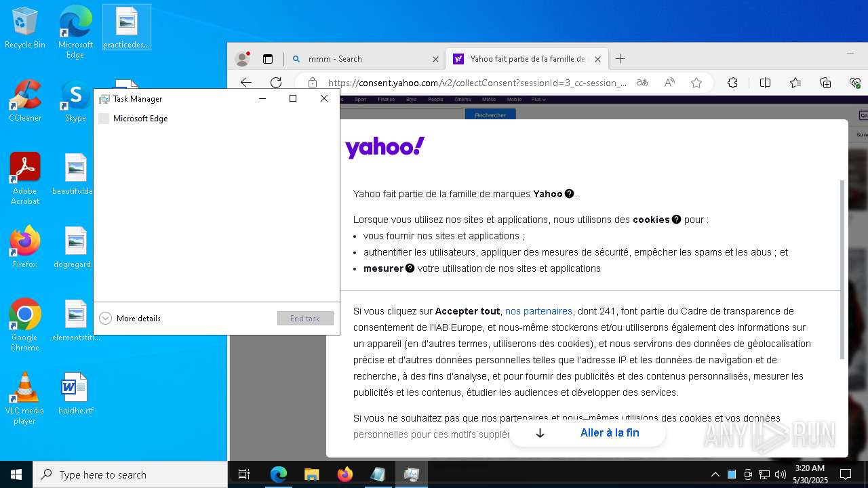Select the Microsoft Edge desktop shortcut
The width and height of the screenshot is (868, 488).
pyautogui.click(x=75, y=32)
